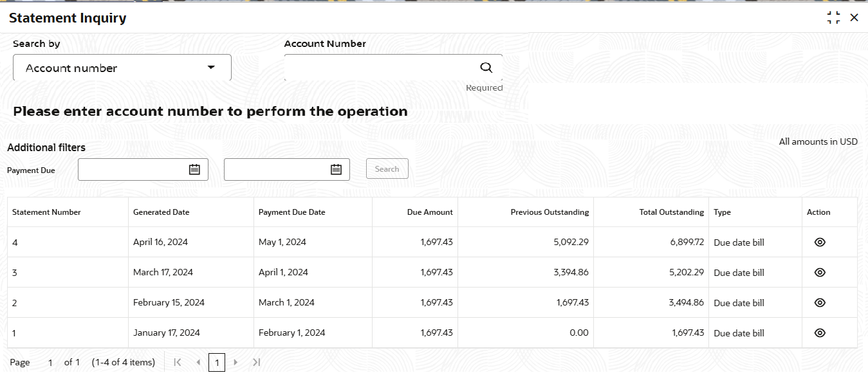Click the first Payment Due date field
Image resolution: width=868 pixels, height=384 pixels.
133,169
